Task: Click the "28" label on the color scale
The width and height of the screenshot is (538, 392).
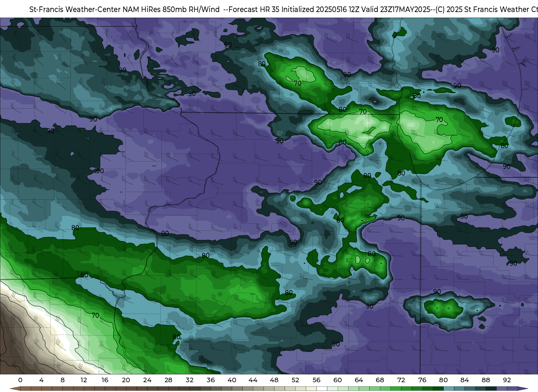Action: (168, 380)
